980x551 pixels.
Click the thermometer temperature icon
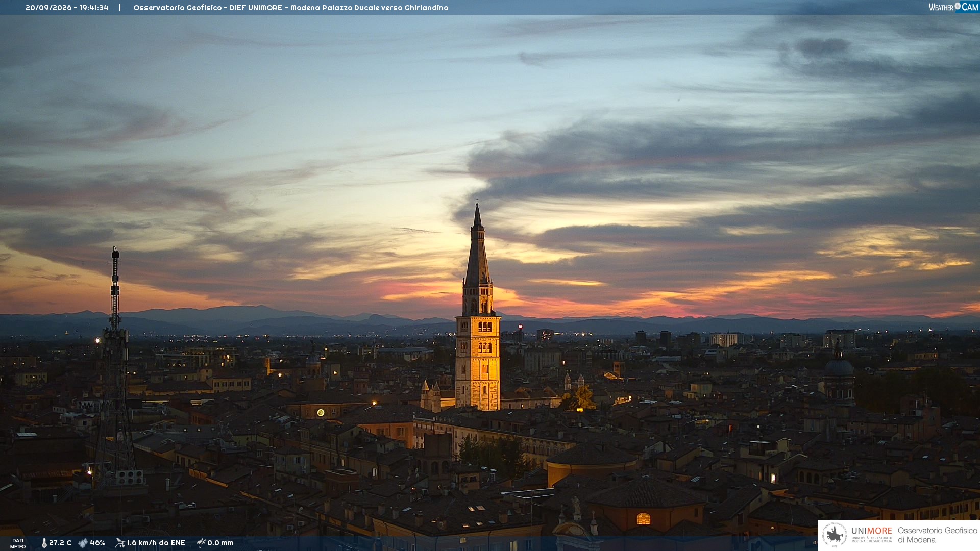tap(44, 543)
